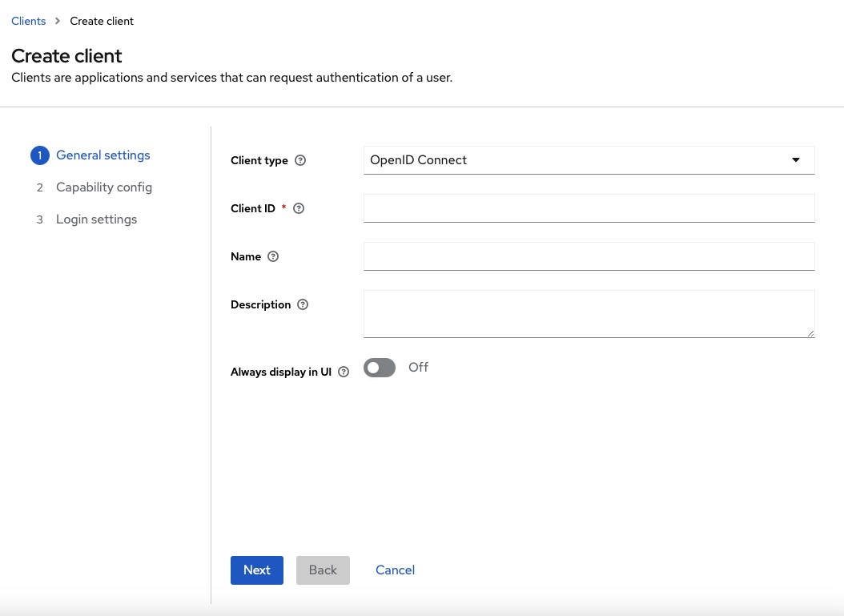Screen dimensions: 844x616
Task: Open help tooltip for Client type
Action: coord(300,160)
